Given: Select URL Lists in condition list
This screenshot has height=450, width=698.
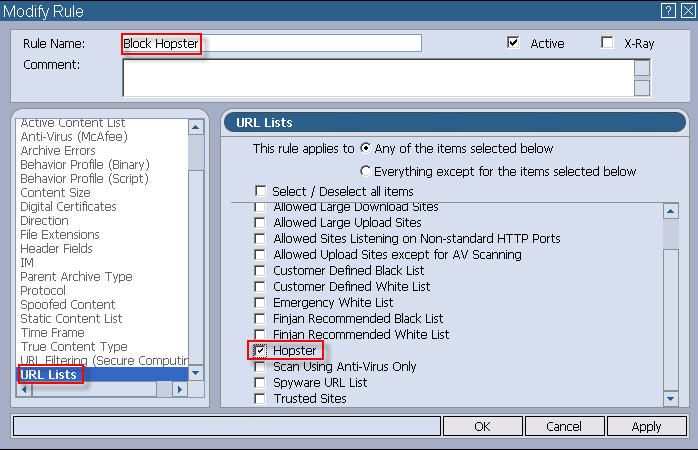Looking at the screenshot, I should (49, 374).
